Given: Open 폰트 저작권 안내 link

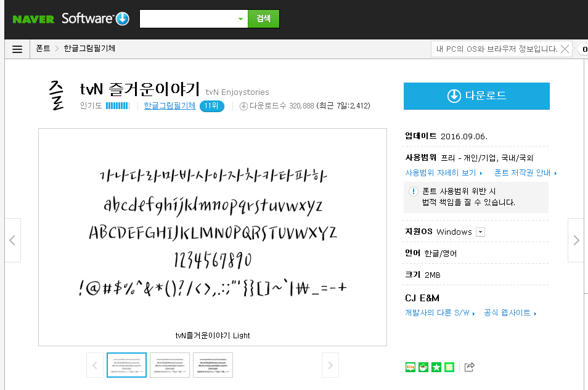Looking at the screenshot, I should tap(525, 173).
